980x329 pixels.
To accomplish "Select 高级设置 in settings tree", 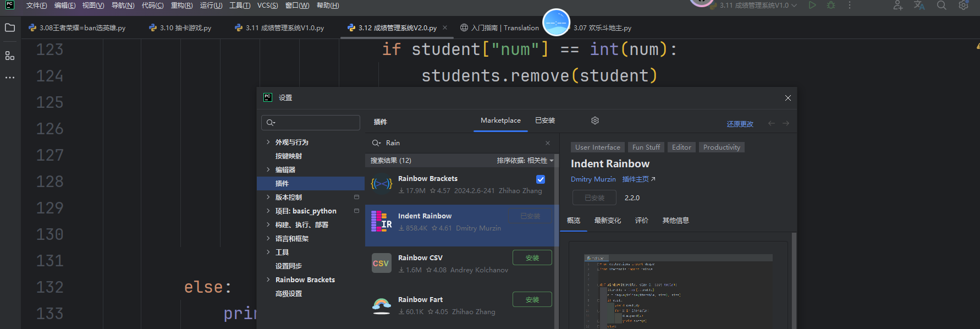I will click(288, 293).
